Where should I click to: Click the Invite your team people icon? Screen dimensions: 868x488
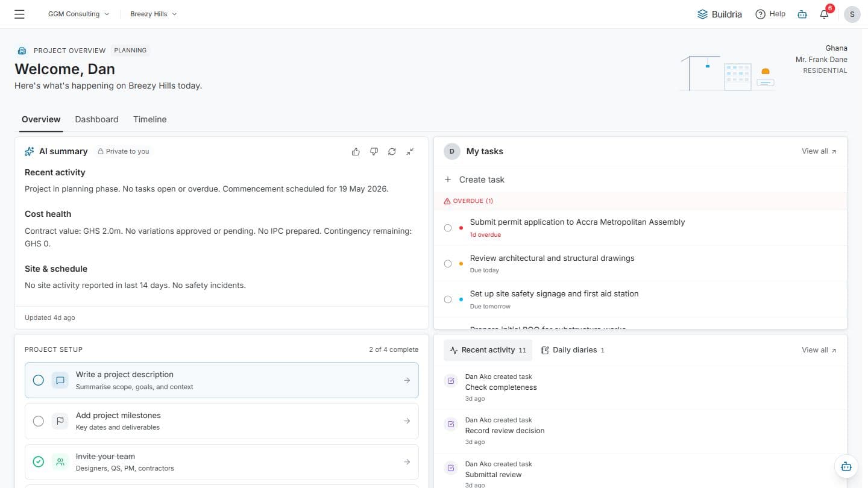point(60,462)
